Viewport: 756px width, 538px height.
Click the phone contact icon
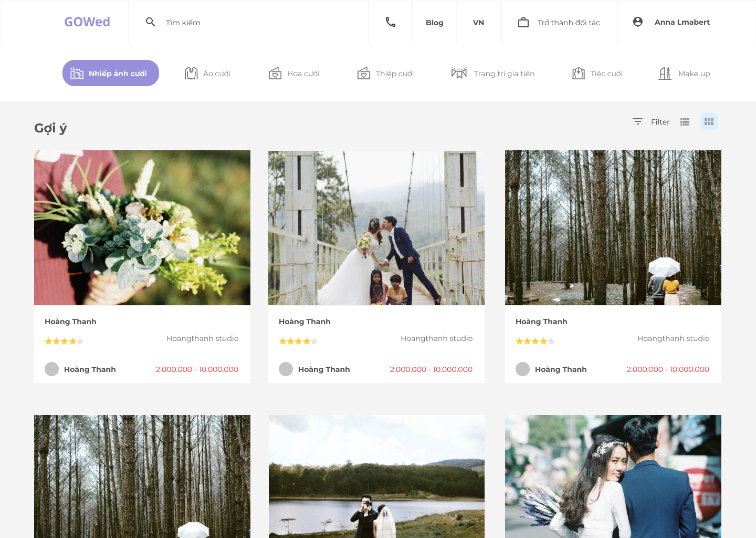click(391, 22)
